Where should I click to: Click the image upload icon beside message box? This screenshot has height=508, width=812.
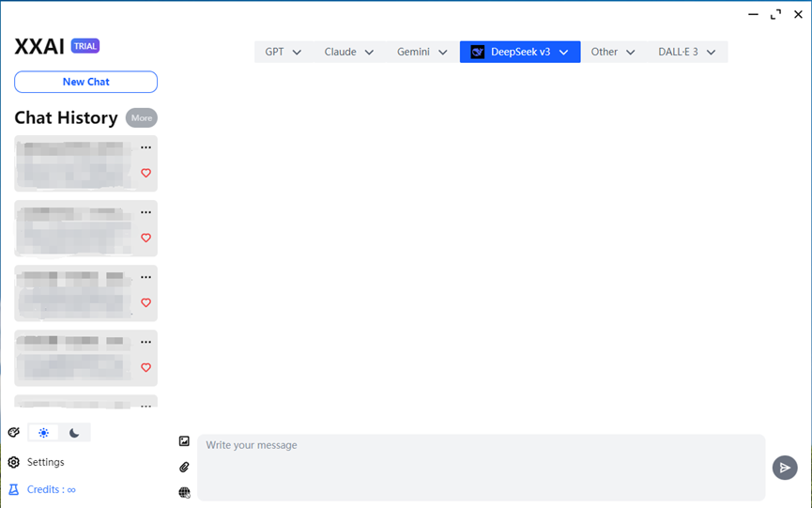184,441
